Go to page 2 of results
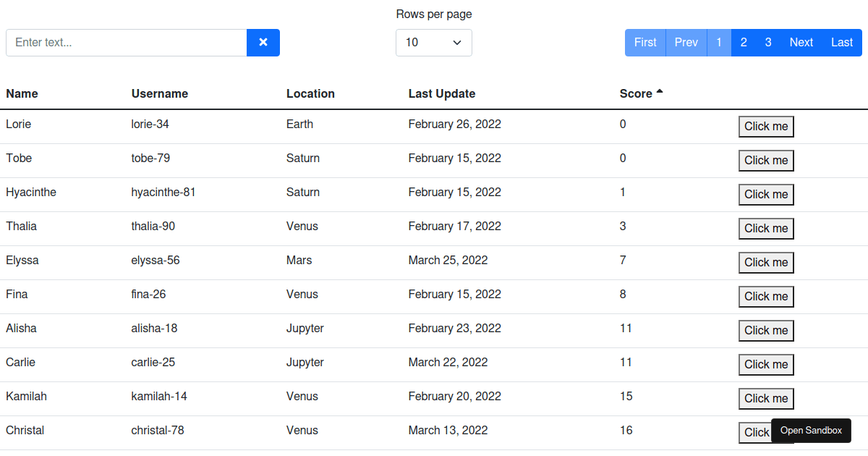The width and height of the screenshot is (868, 456). click(744, 42)
